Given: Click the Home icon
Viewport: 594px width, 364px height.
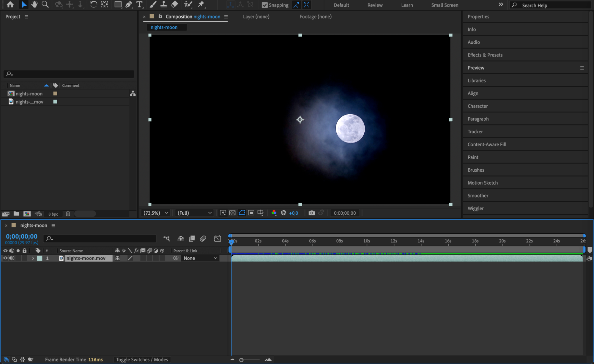Looking at the screenshot, I should click(10, 4).
